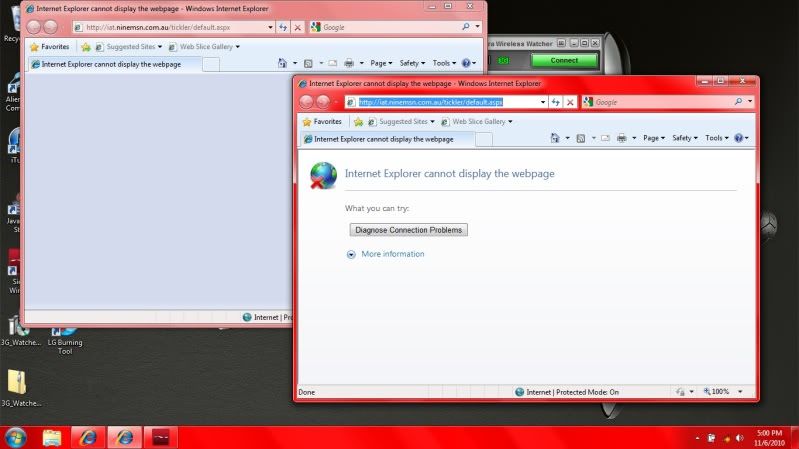Open Home dropdown arrow in front window
The width and height of the screenshot is (799, 449).
coord(567,138)
